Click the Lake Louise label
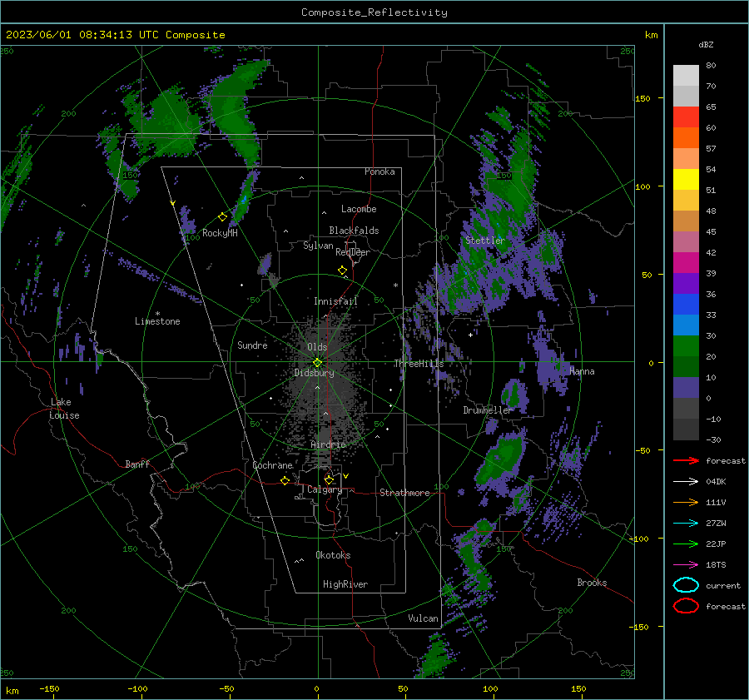Viewport: 749px width, 700px height. click(64, 409)
